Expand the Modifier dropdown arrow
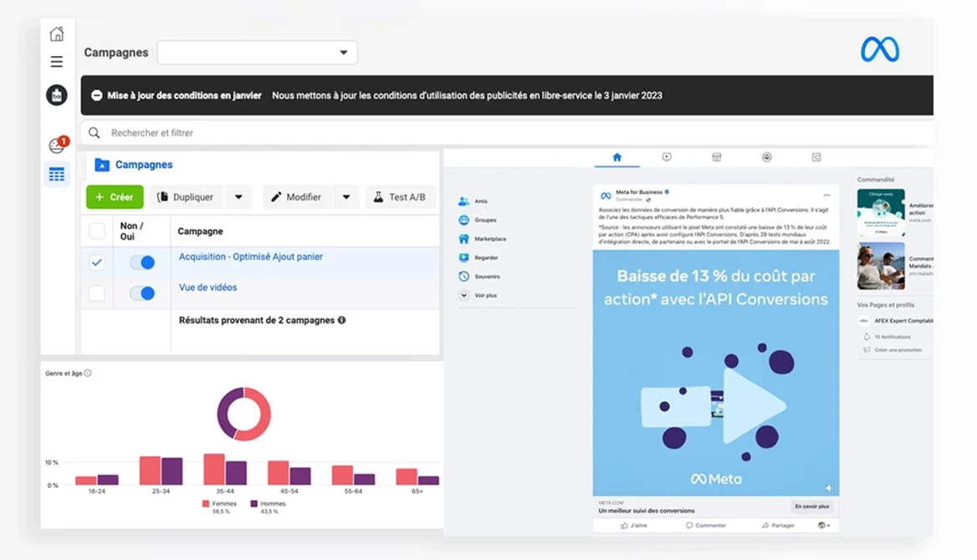Screen dimensions: 977x560 (346, 197)
